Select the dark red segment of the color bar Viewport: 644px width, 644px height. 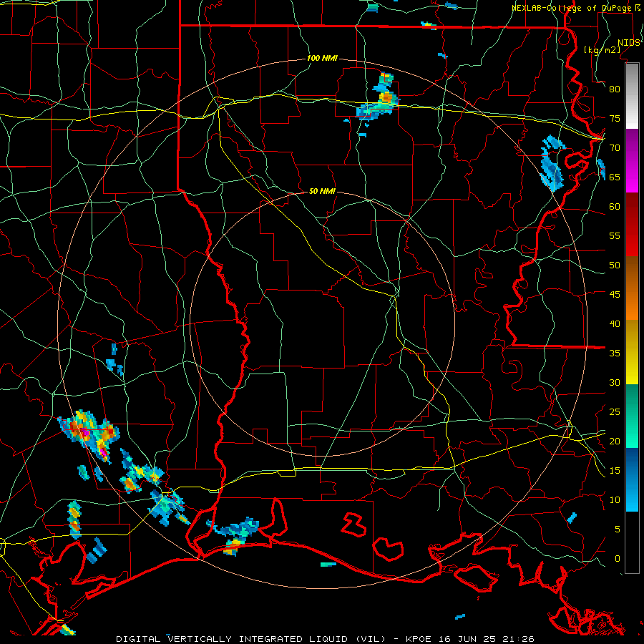[632, 209]
